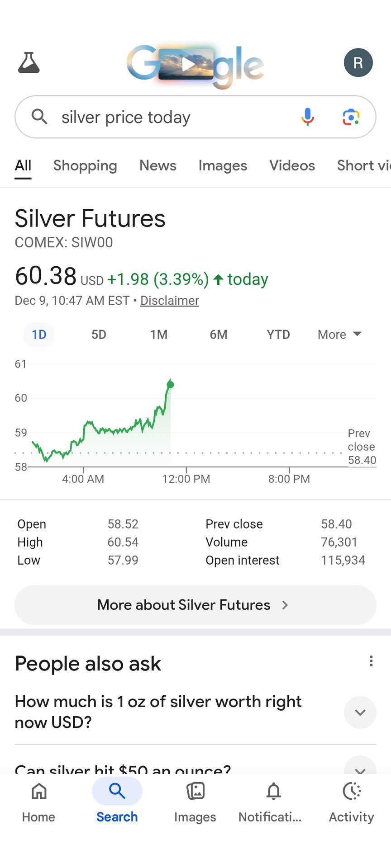Play the Google Doodle video

point(188,64)
